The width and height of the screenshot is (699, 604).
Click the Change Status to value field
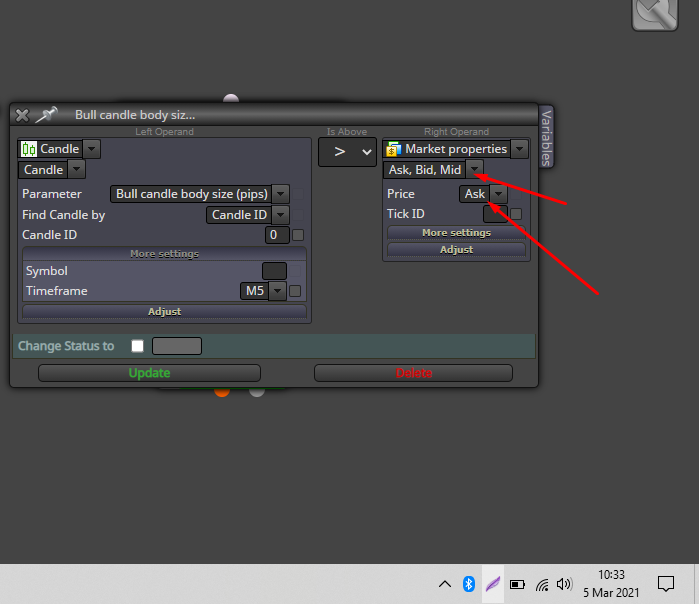[x=177, y=346]
